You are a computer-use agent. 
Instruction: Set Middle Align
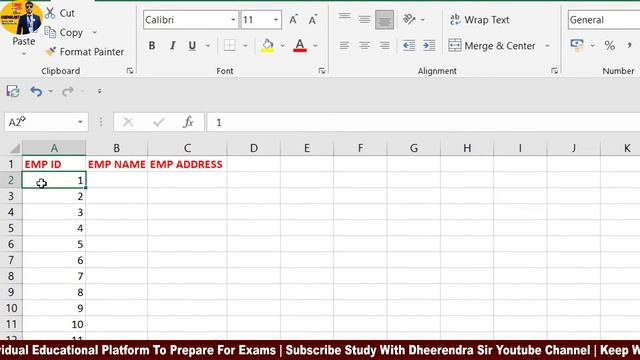coord(364,19)
